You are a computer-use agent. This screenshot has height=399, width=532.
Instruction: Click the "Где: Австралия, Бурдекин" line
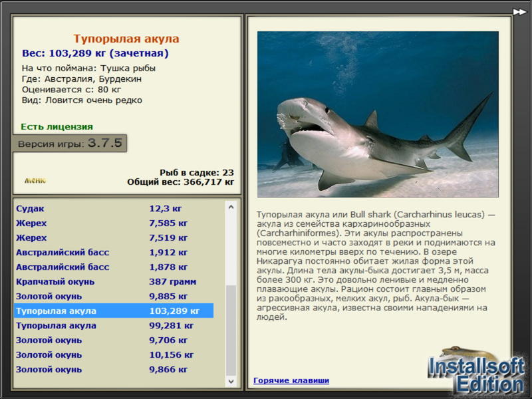pyautogui.click(x=82, y=79)
